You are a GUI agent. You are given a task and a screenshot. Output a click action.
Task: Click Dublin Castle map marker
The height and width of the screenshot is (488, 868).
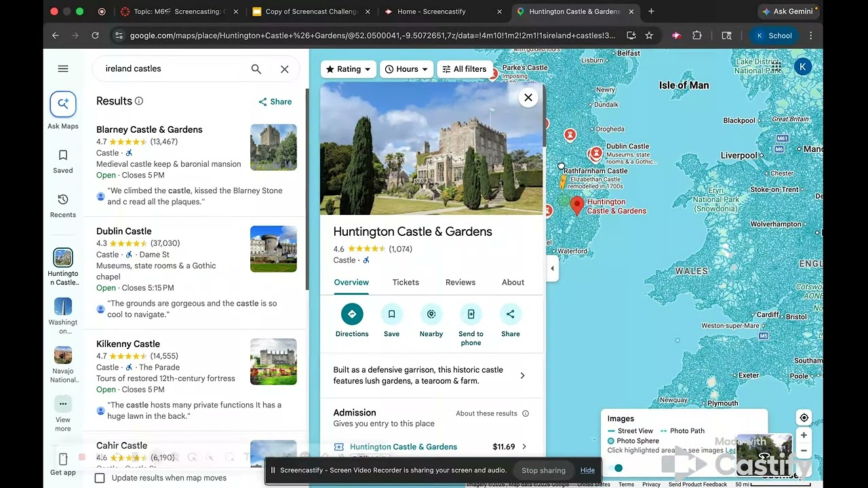[x=595, y=155]
